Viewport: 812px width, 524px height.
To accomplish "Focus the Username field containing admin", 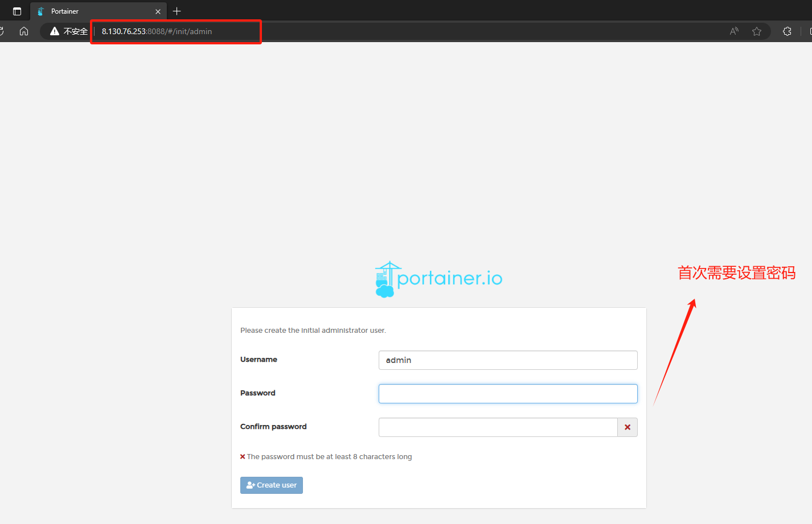I will click(x=508, y=360).
